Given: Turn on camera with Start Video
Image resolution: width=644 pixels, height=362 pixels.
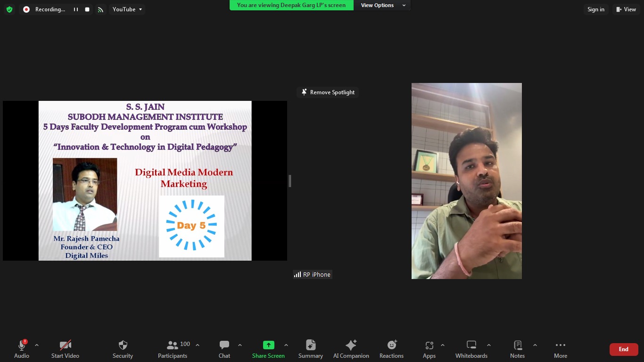Looking at the screenshot, I should pyautogui.click(x=65, y=349).
